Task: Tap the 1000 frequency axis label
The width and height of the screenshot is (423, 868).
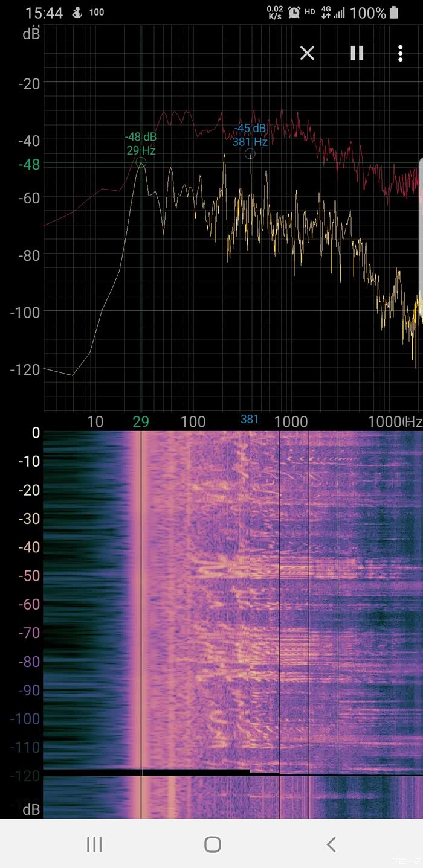Action: point(291,421)
